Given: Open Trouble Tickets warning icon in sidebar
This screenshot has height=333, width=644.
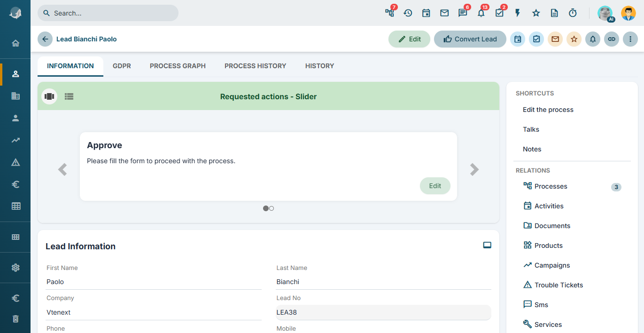Looking at the screenshot, I should click(16, 162).
